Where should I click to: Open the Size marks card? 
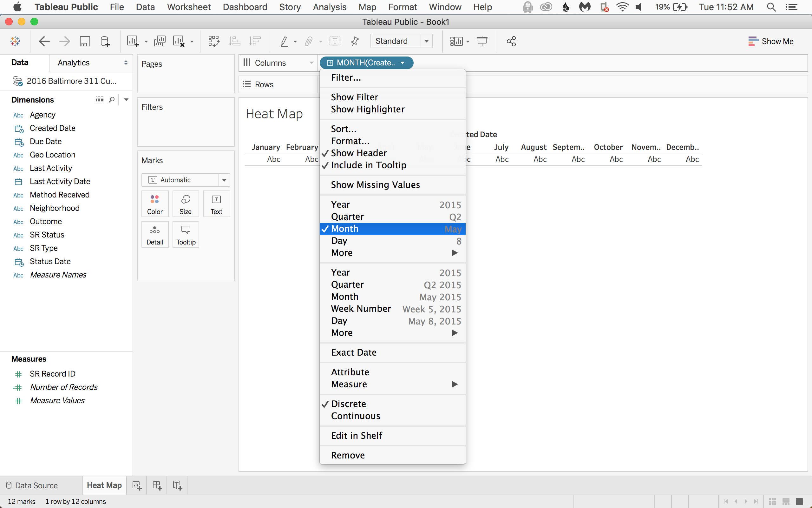(x=186, y=204)
